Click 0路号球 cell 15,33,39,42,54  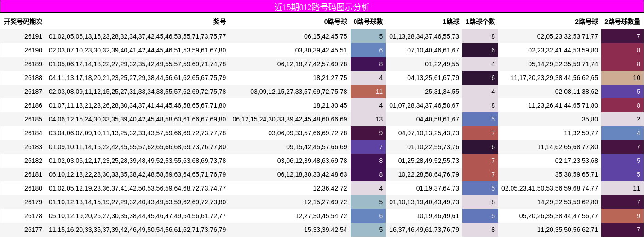(326, 230)
